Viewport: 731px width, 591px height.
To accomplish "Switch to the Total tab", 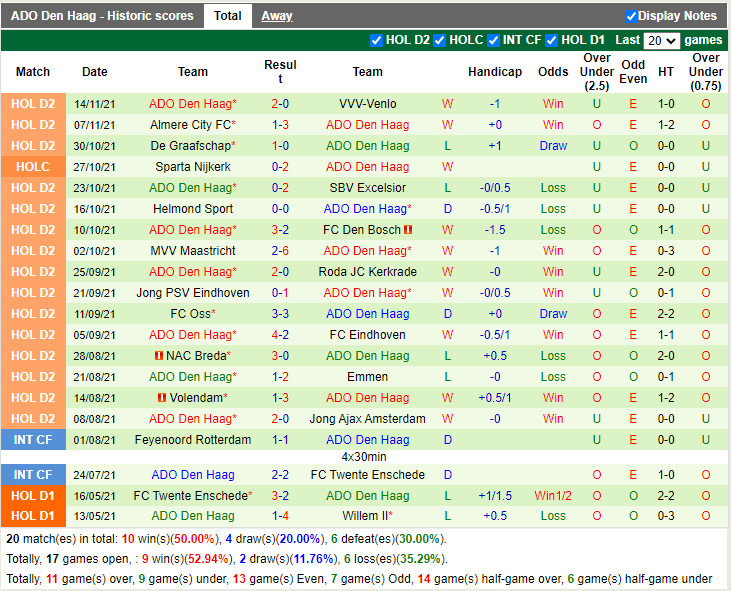I will tap(228, 16).
